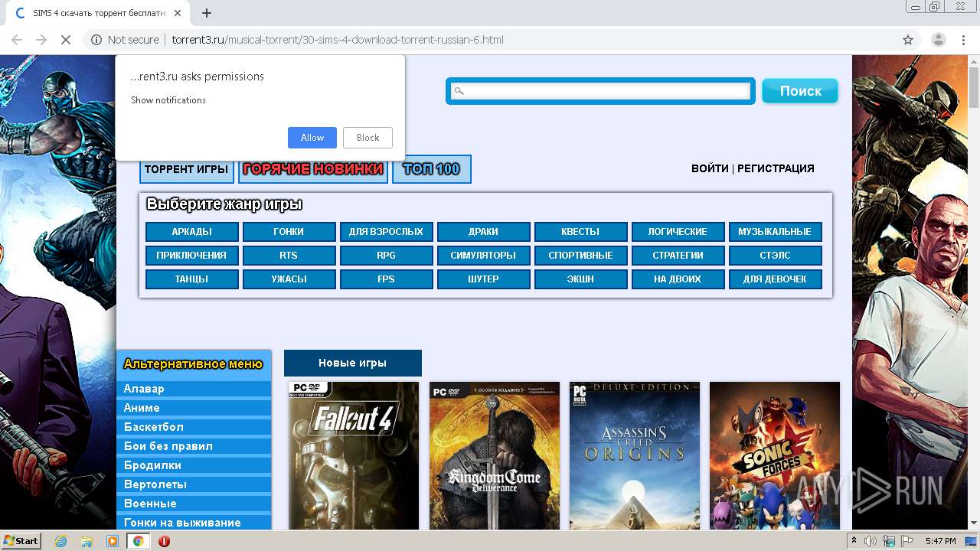Open the Chrome three-dot menu
980x551 pixels.
[x=963, y=40]
